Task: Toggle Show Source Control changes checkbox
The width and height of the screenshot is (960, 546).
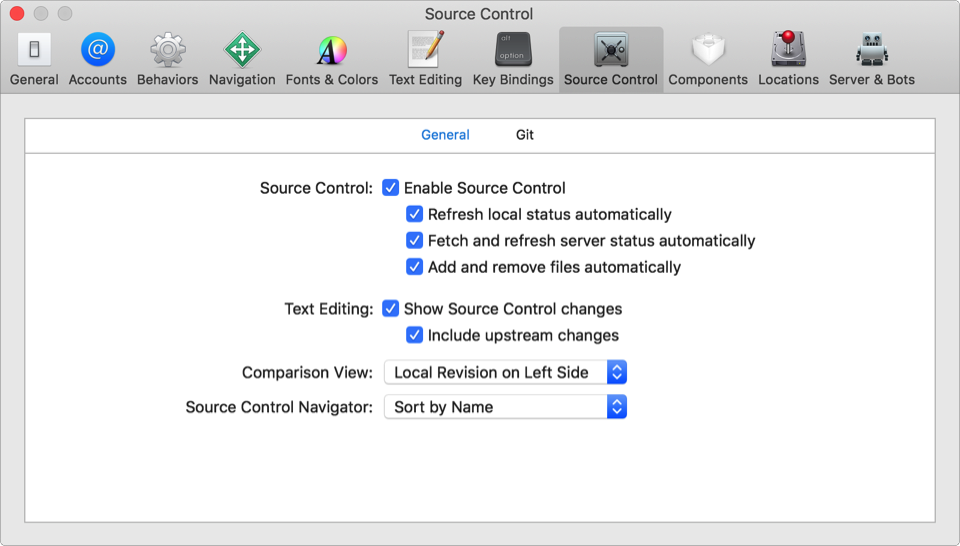Action: pyautogui.click(x=391, y=309)
